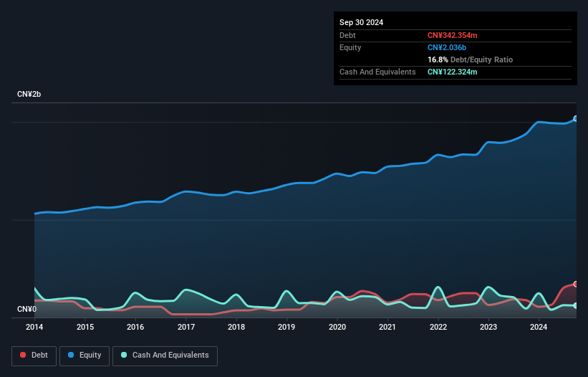Click the 2015 x-axis label
Image resolution: width=588 pixels, height=377 pixels.
pos(85,327)
